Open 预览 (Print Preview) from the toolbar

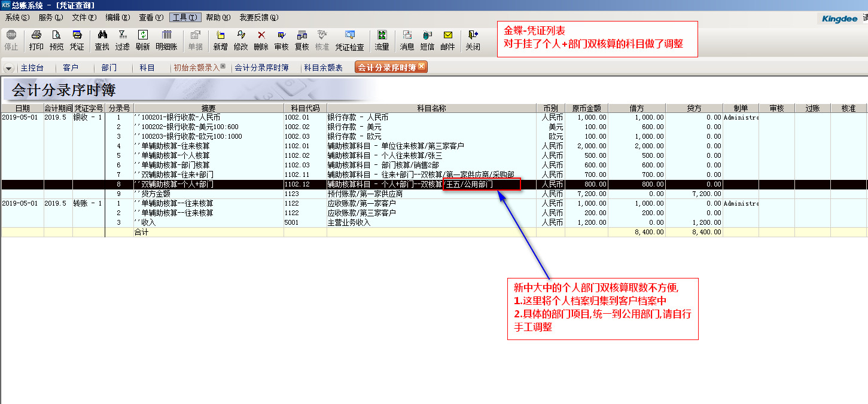tap(56, 40)
